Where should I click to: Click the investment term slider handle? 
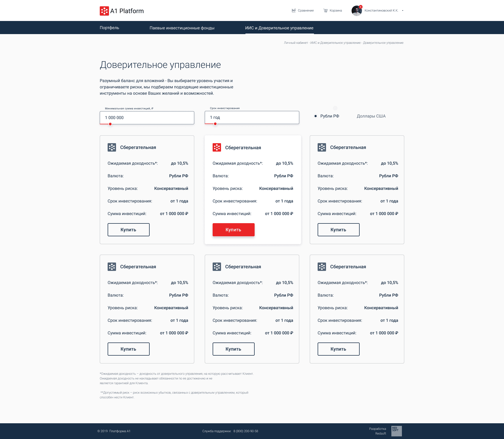(x=215, y=124)
